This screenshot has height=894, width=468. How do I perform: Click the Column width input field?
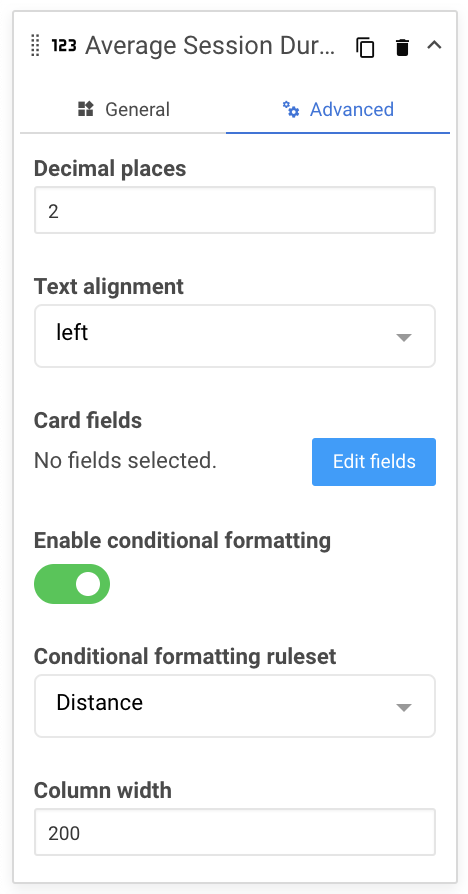(235, 832)
